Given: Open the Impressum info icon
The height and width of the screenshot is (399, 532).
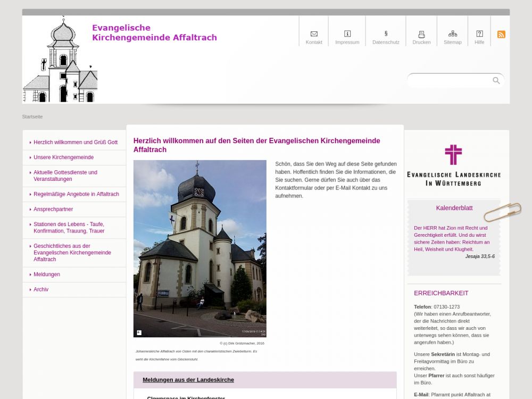Looking at the screenshot, I should coord(347,34).
